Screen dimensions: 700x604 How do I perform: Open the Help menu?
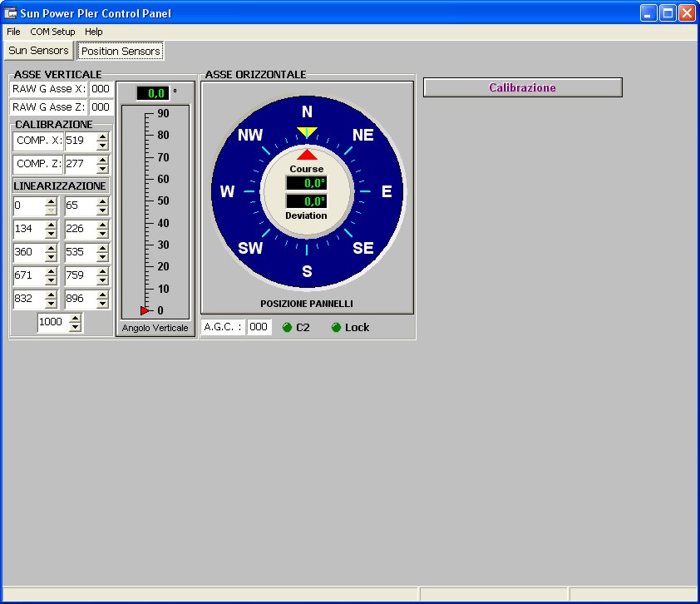(94, 32)
